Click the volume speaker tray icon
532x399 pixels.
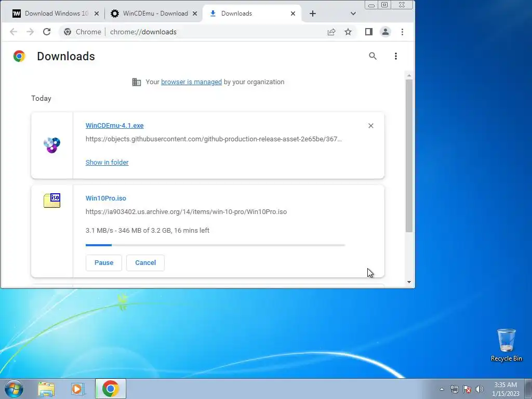tap(480, 389)
